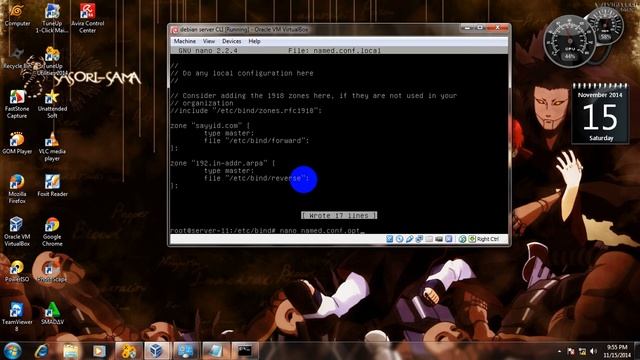Click Show Desktop strip at taskbar end

point(637,351)
